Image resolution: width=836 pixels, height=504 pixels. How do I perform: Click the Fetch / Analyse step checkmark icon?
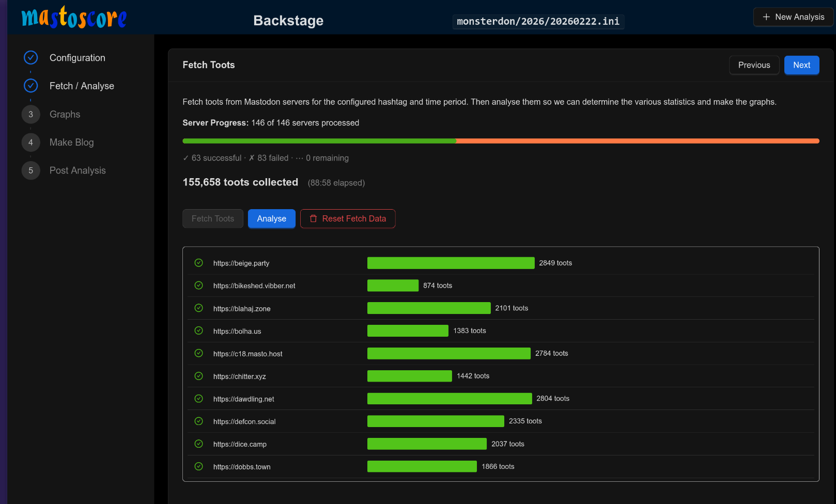point(31,86)
